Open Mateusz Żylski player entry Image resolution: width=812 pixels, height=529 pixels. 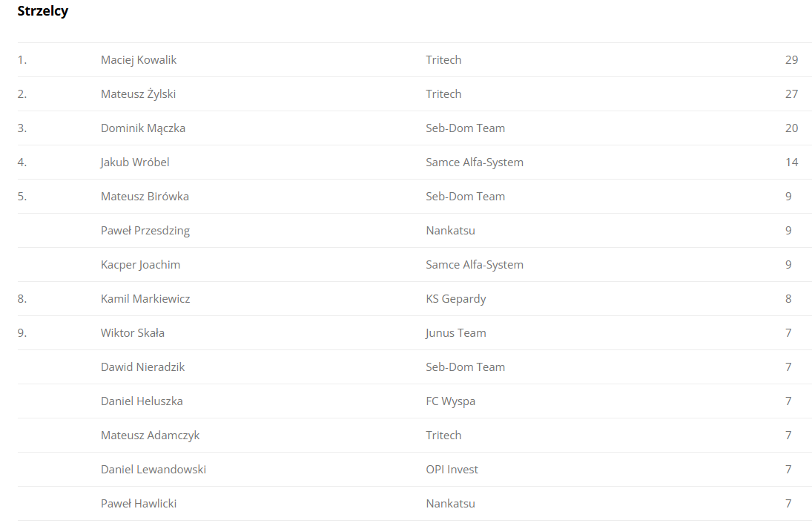pos(138,94)
